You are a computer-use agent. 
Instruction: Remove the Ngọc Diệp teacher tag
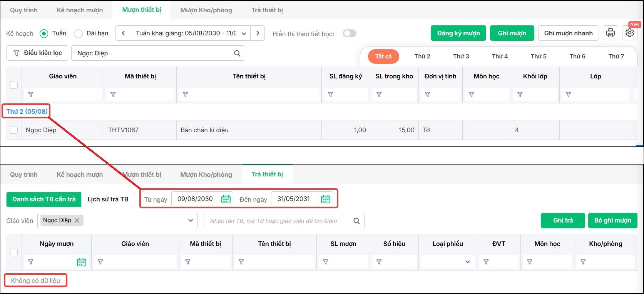tap(77, 220)
